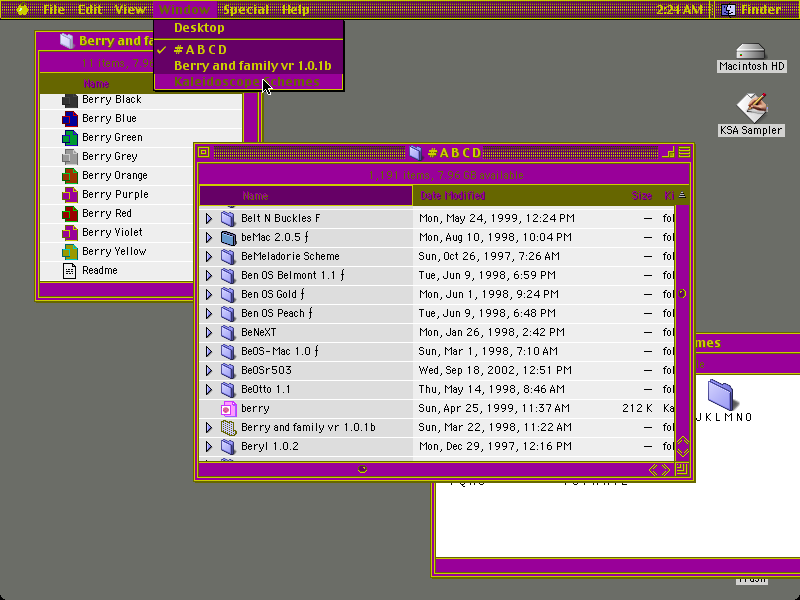Image resolution: width=800 pixels, height=600 pixels.
Task: Expand the Ben OS Peach disclosure triangle
Action: 209,313
